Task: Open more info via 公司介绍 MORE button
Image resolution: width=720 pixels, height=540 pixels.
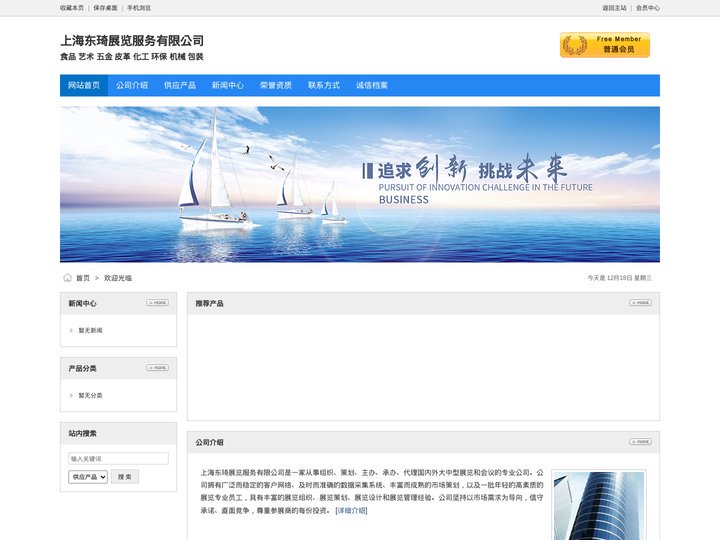Action: point(640,442)
